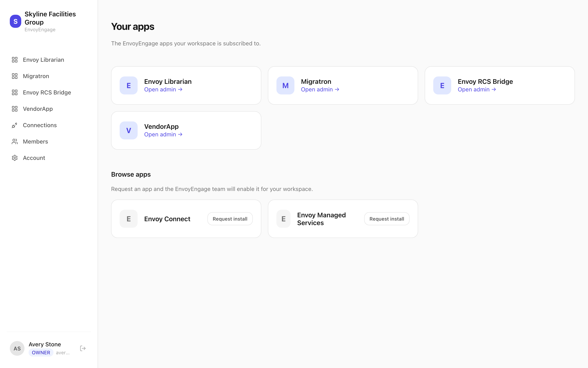Click the Envoy Connect card's E icon
The image size is (588, 368).
tap(129, 219)
